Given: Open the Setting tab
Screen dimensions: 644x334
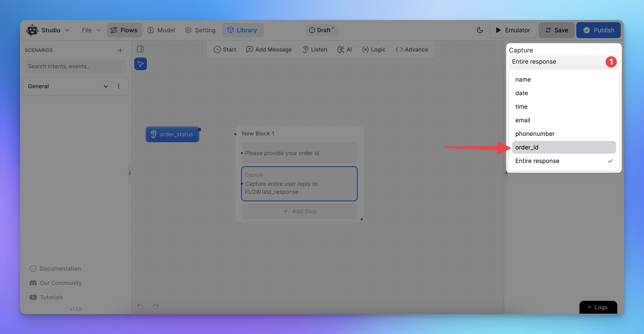Looking at the screenshot, I should click(x=200, y=30).
